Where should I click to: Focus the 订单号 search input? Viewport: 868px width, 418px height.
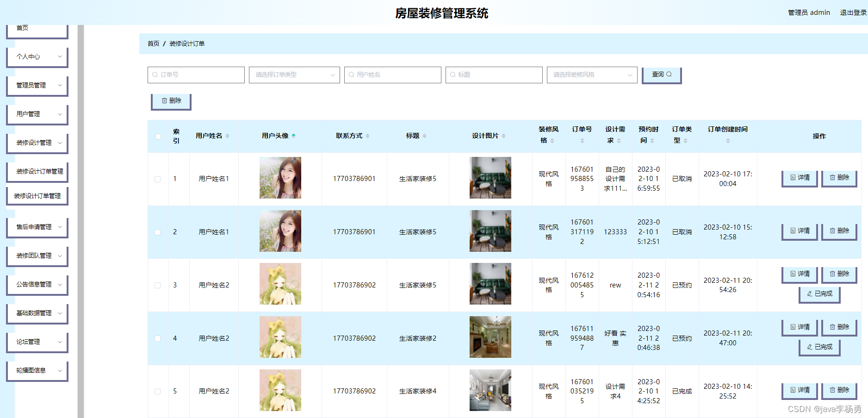pos(196,75)
